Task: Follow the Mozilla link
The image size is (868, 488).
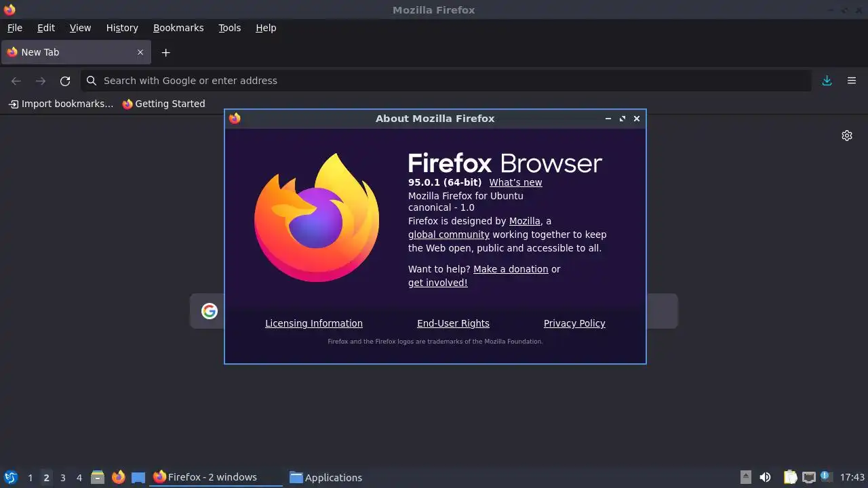Action: pyautogui.click(x=525, y=221)
